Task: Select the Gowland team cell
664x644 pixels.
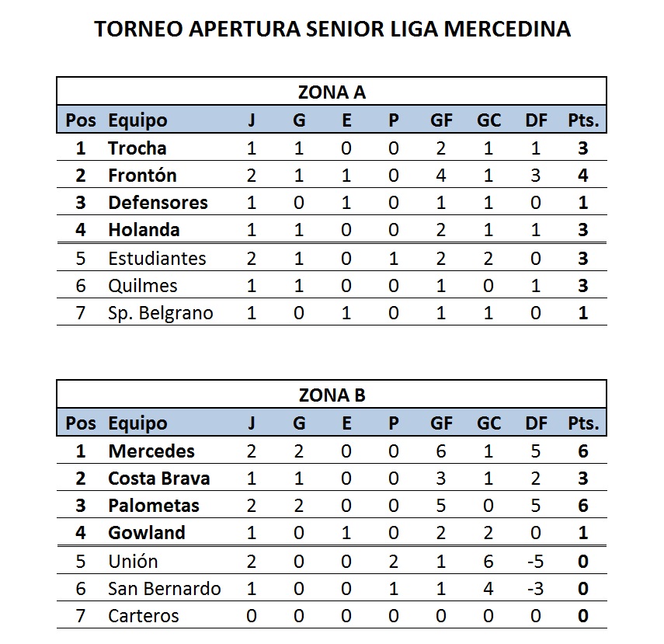Action: pos(147,533)
